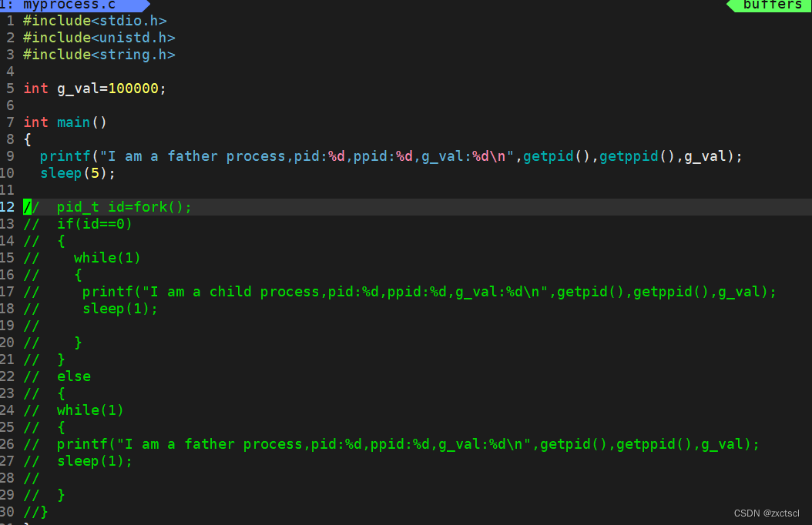Click the sleep(5) call

coord(77,173)
